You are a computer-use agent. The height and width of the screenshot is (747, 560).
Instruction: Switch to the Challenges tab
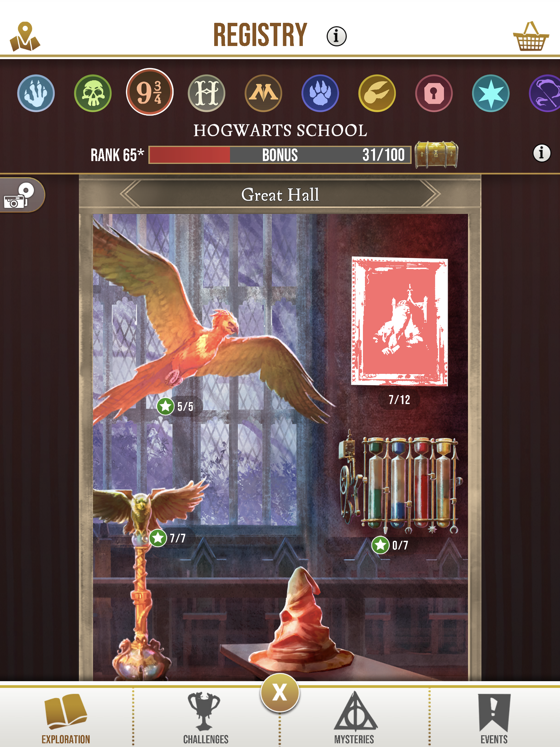point(205,718)
